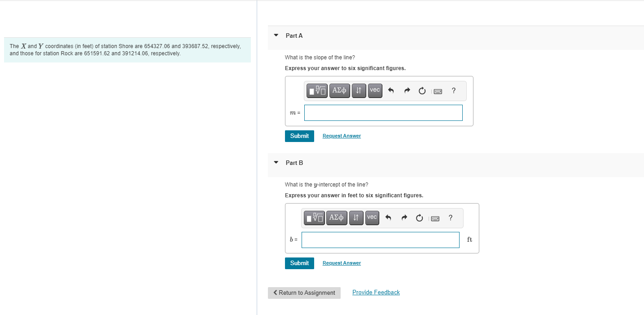The height and width of the screenshot is (315, 644).
Task: Open help question mark in Part A
Action: tap(454, 91)
